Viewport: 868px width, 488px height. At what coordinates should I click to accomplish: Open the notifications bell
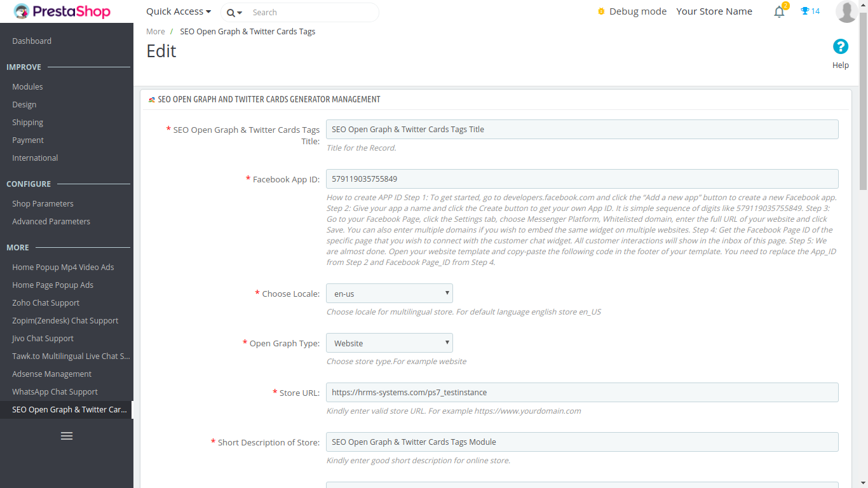click(779, 11)
